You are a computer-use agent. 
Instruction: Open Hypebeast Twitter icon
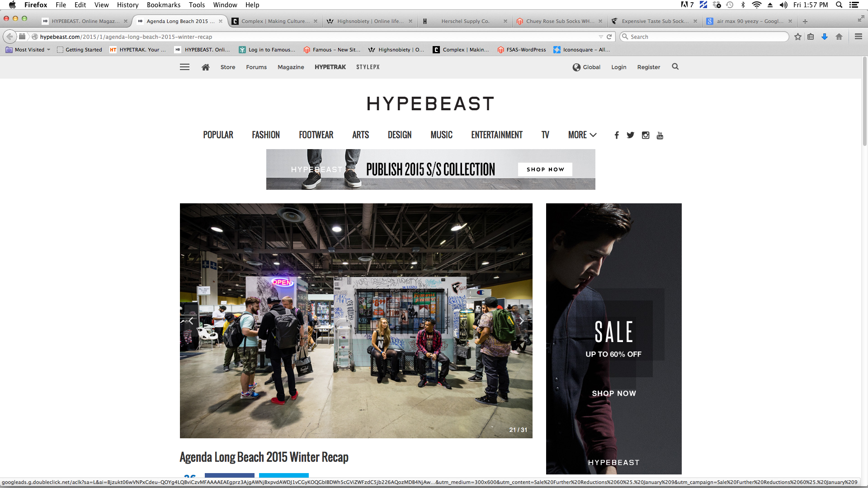(x=630, y=135)
